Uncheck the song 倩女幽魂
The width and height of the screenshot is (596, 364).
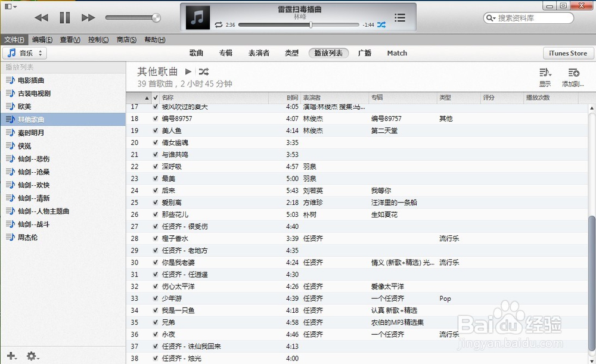155,142
